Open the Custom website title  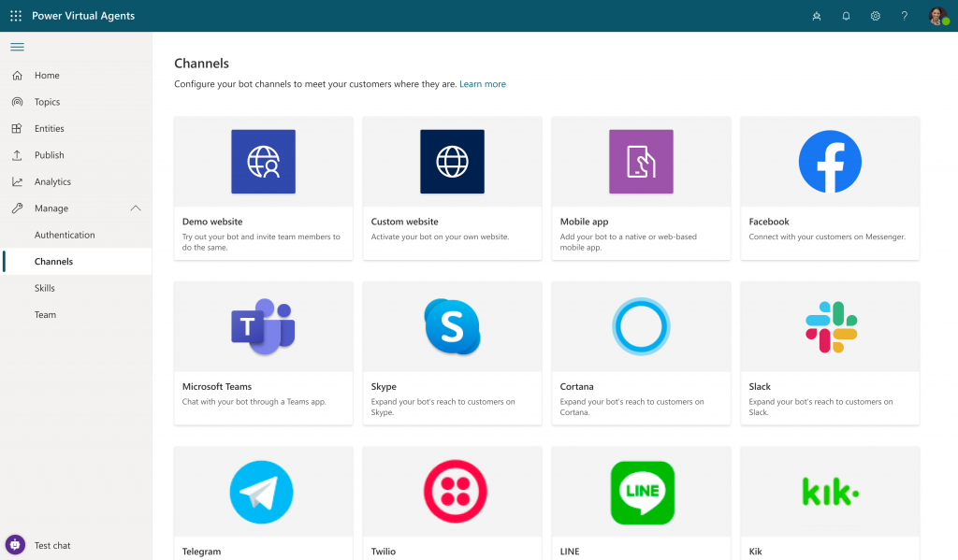[404, 222]
